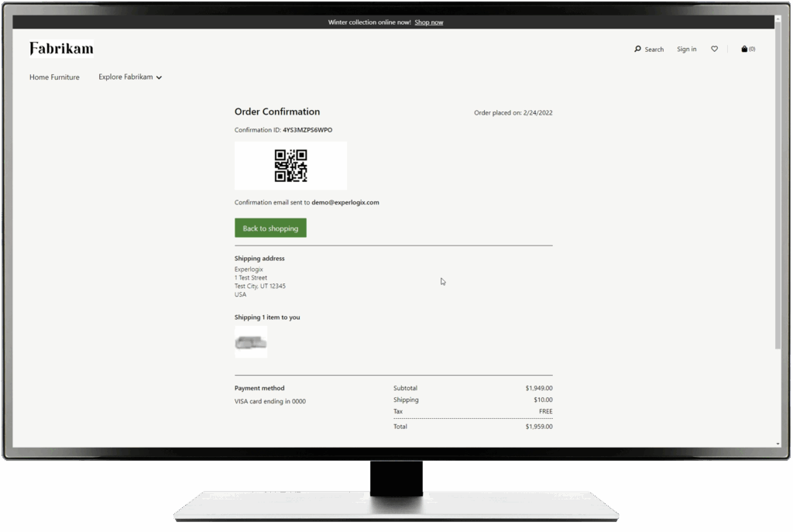Select the magnifying glass search icon
This screenshot has height=532, width=793.
click(637, 49)
